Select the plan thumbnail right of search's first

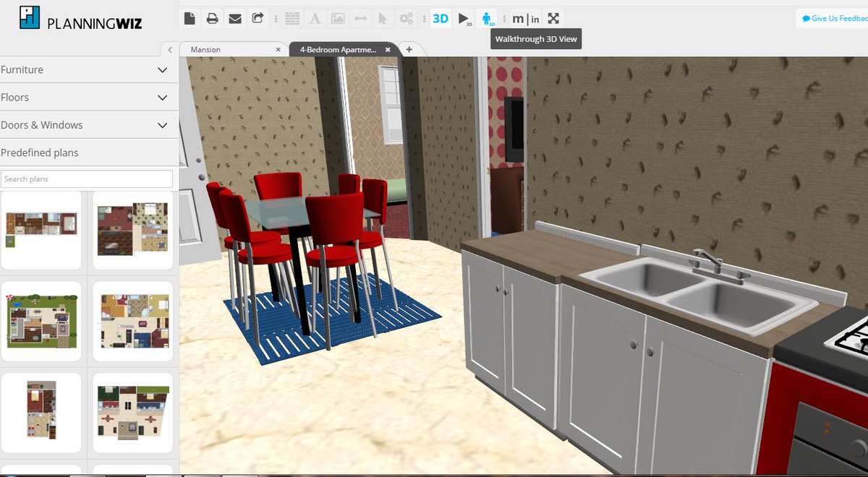133,231
